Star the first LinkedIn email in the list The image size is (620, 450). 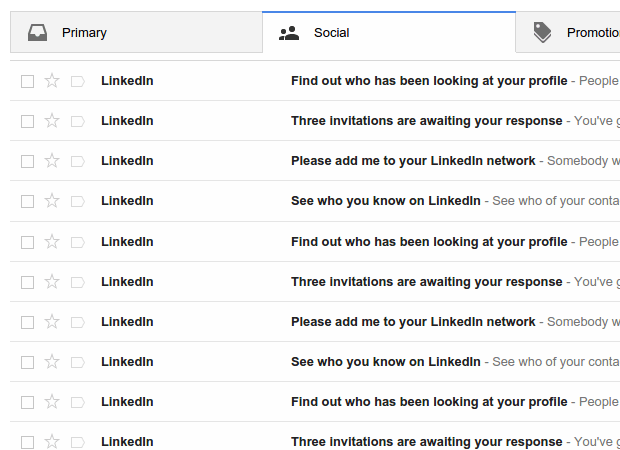point(52,81)
